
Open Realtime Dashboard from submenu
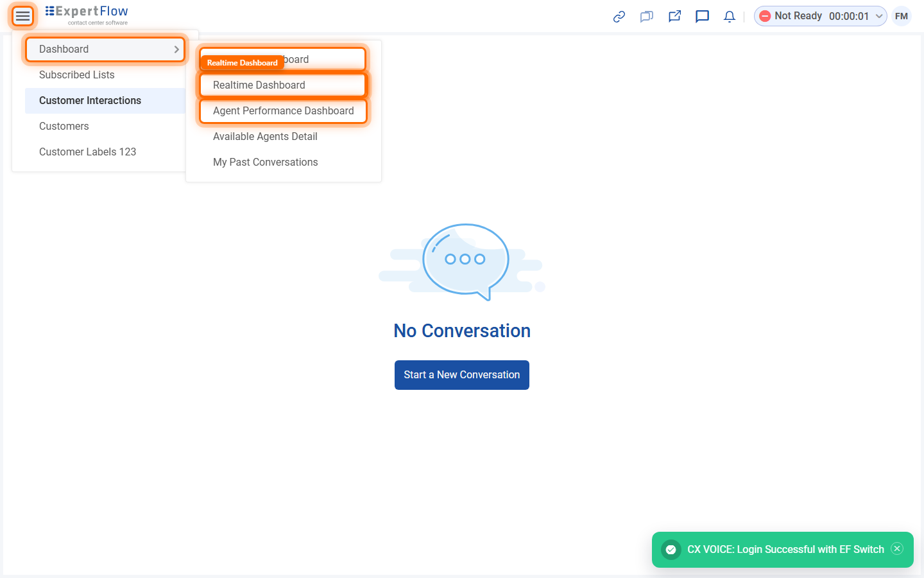(283, 85)
